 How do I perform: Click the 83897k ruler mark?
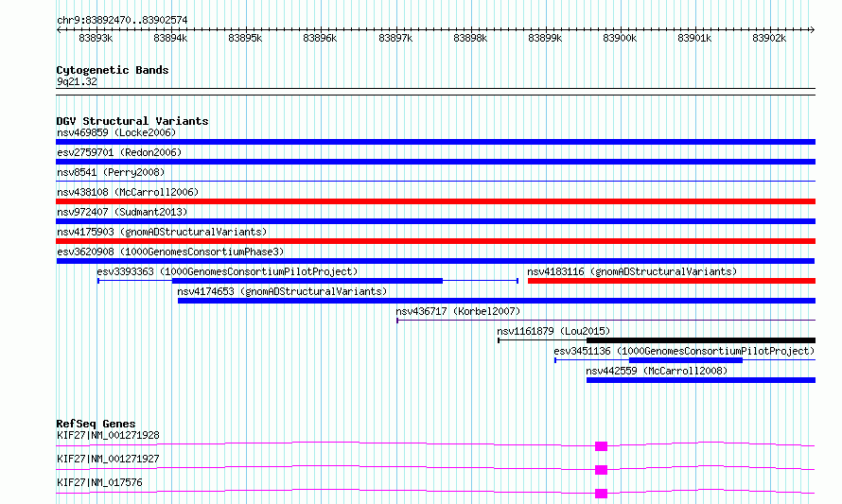395,38
